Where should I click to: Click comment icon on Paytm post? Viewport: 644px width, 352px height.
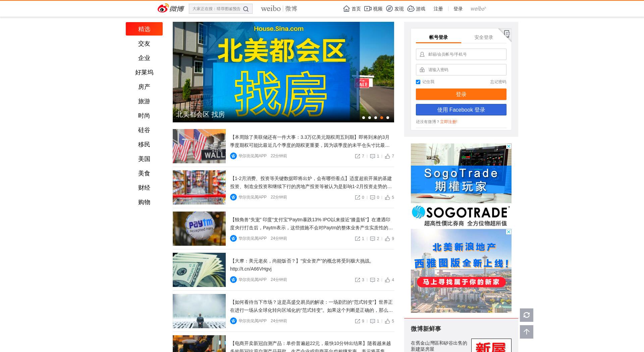(372, 239)
